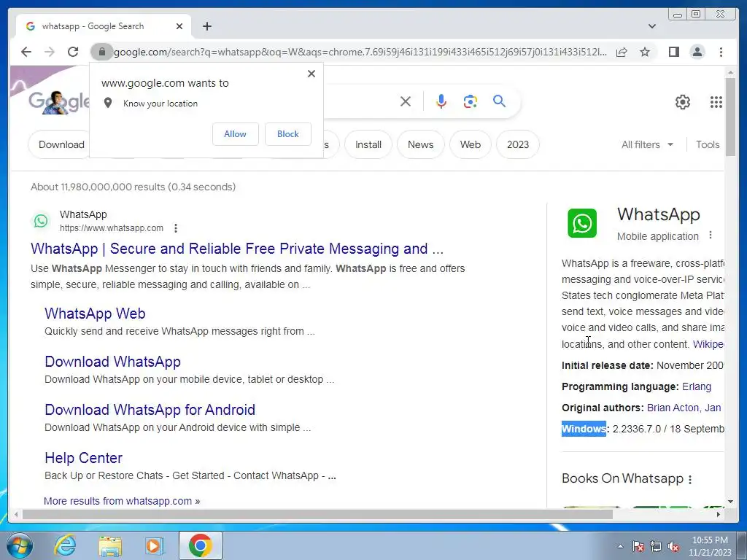
Task: Click the address bar URL
Action: tap(360, 52)
